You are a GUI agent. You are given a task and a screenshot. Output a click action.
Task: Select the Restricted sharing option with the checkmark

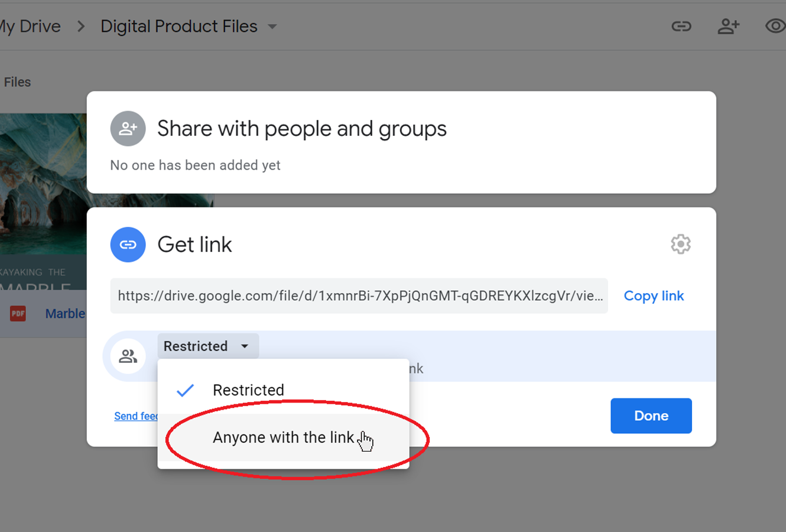[x=248, y=390]
